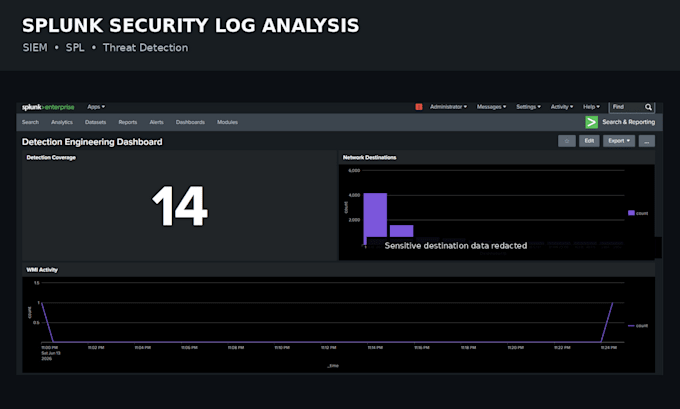Go to the Search tab
Image resolution: width=680 pixels, height=409 pixels.
point(30,122)
